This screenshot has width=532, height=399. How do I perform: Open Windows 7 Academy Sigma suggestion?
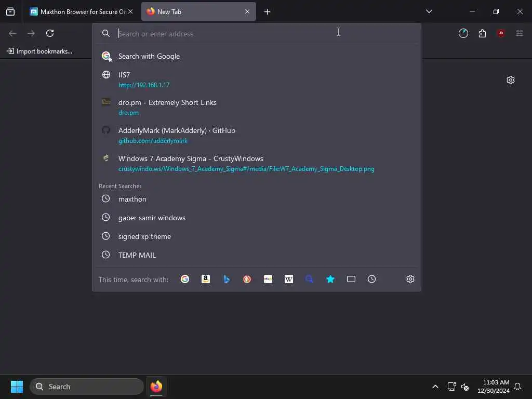tap(257, 164)
